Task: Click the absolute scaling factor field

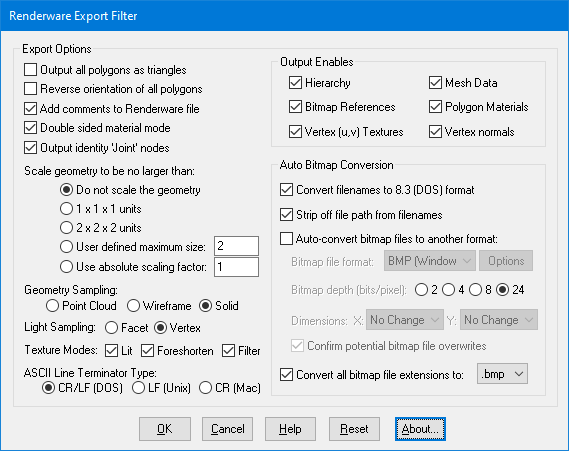Action: [x=236, y=267]
